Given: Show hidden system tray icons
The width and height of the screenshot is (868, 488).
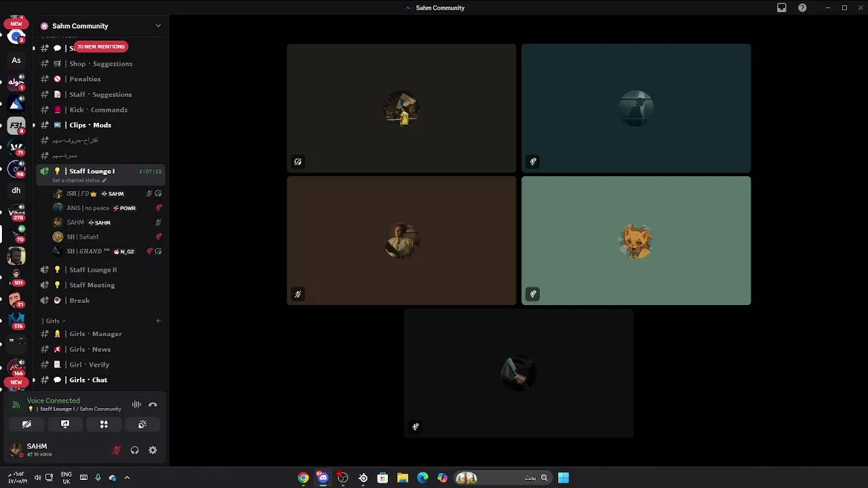Looking at the screenshot, I should (x=127, y=478).
